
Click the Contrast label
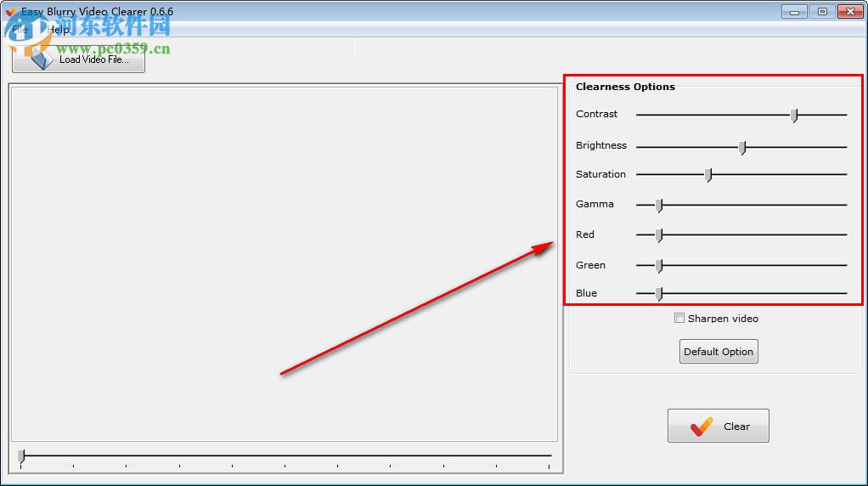point(596,114)
